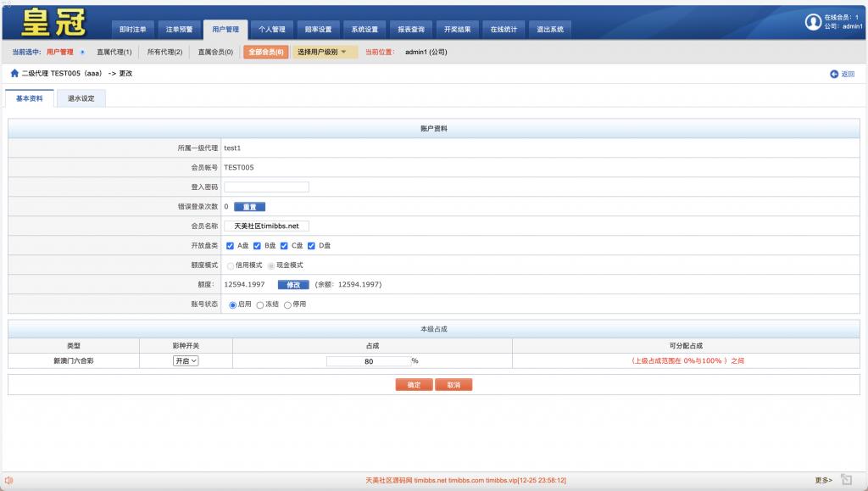Click the speaker sound icon at bottom left
The image size is (868, 491).
point(8,481)
